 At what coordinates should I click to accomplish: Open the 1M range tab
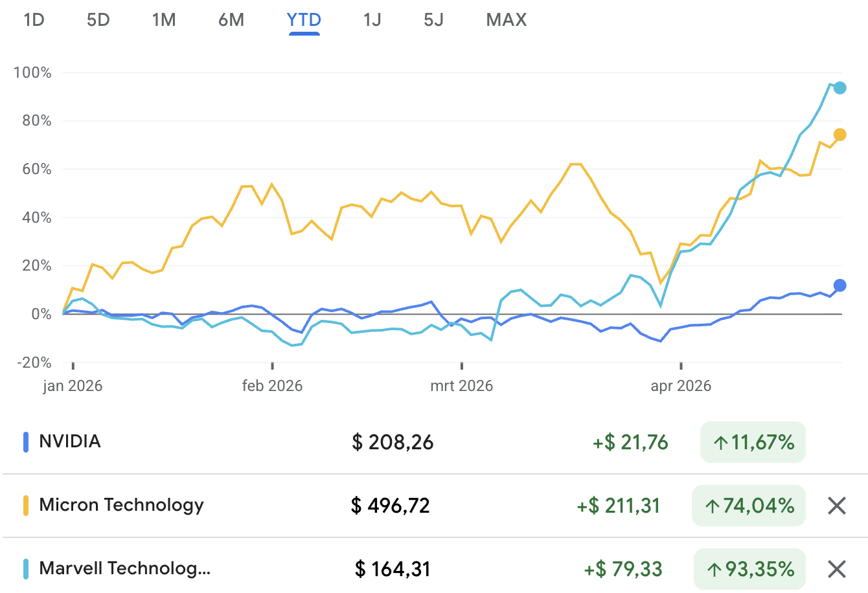pos(164,20)
